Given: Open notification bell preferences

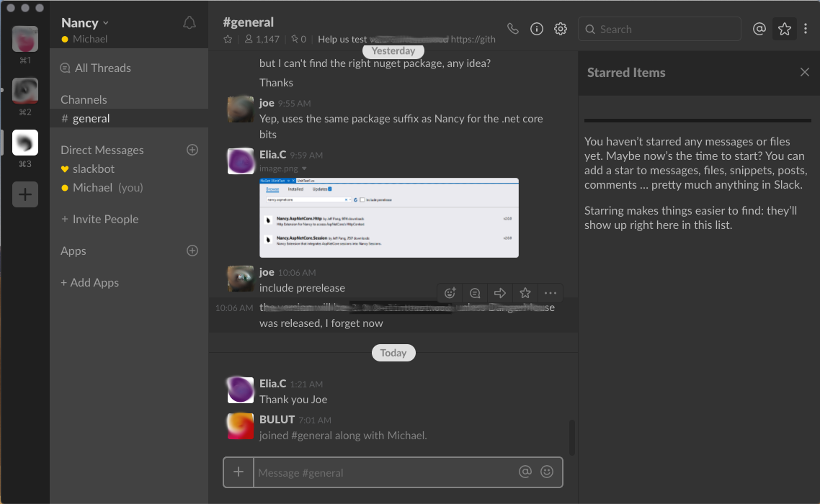Looking at the screenshot, I should pyautogui.click(x=190, y=23).
